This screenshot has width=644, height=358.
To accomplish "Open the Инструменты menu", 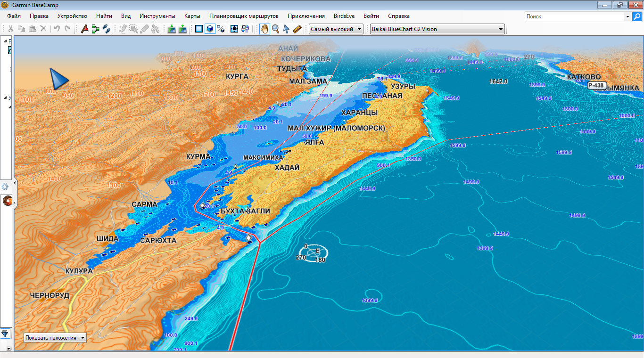I will (157, 16).
